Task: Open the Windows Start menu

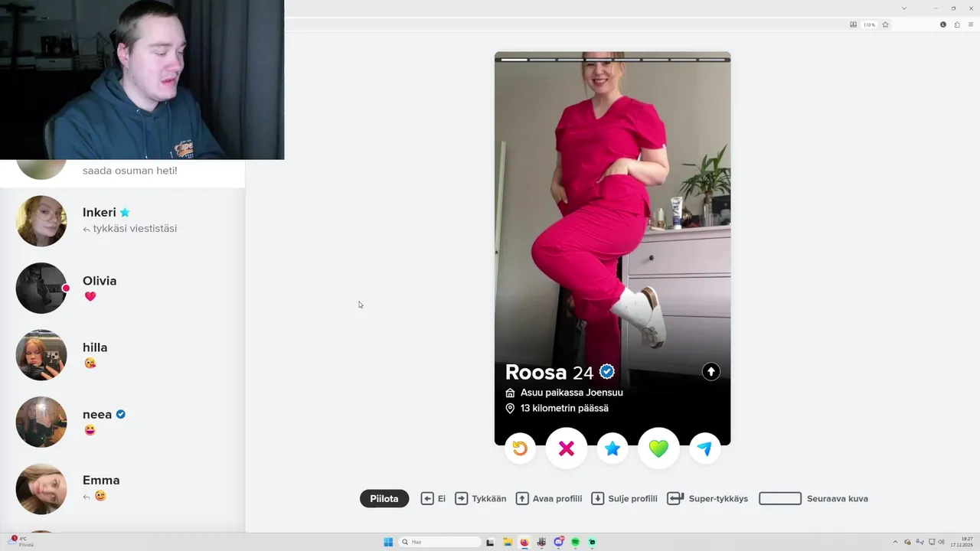Action: tap(388, 542)
